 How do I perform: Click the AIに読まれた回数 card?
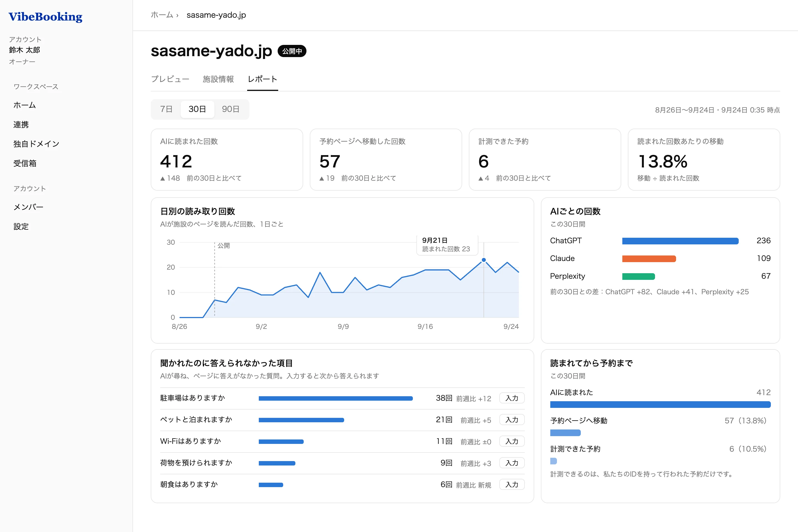pyautogui.click(x=227, y=160)
